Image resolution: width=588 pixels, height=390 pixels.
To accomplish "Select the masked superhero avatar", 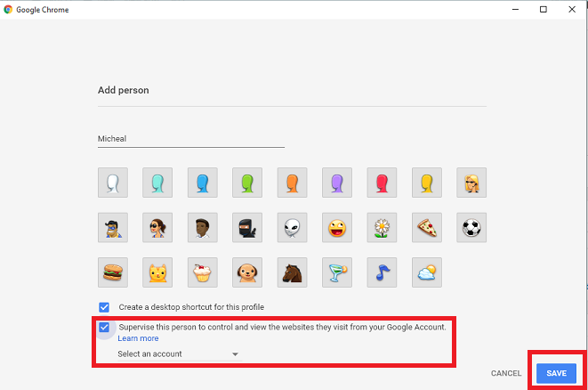I will click(113, 227).
